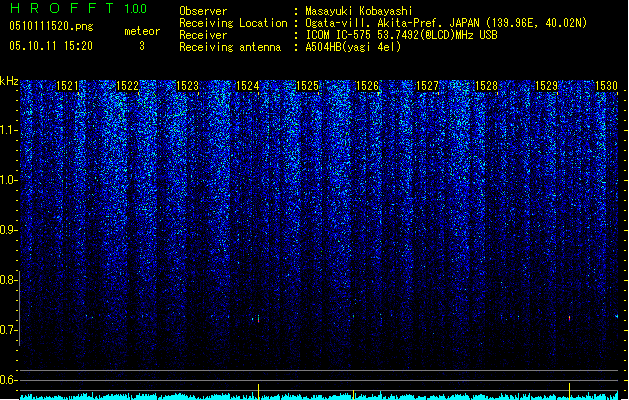Screen dimensions: 629x400
Task: Select the 1527 time axis label
Action: tap(428, 86)
